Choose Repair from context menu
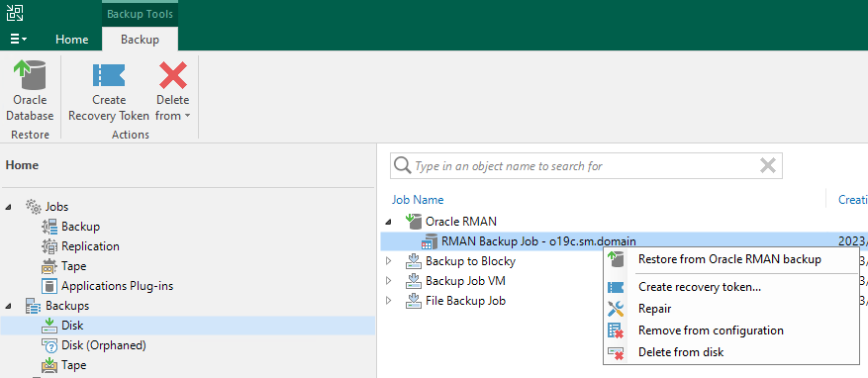The width and height of the screenshot is (868, 378). [x=730, y=309]
